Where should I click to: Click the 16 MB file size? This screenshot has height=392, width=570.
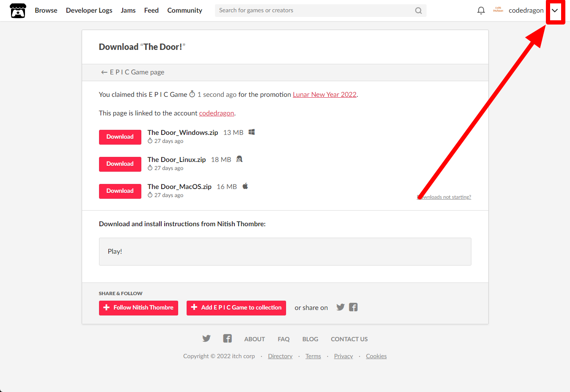[x=227, y=186]
